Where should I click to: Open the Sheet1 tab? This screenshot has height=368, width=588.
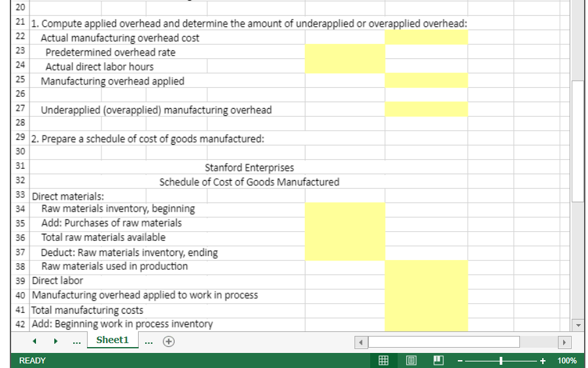(x=112, y=340)
